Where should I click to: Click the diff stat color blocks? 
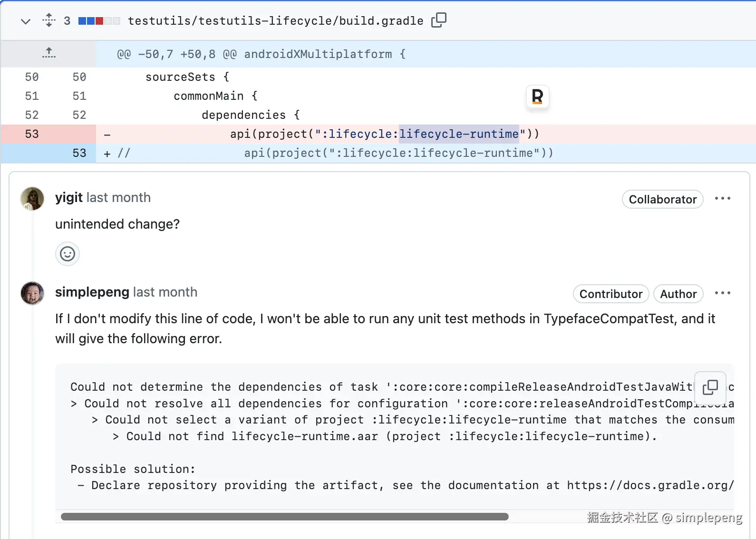pyautogui.click(x=99, y=21)
